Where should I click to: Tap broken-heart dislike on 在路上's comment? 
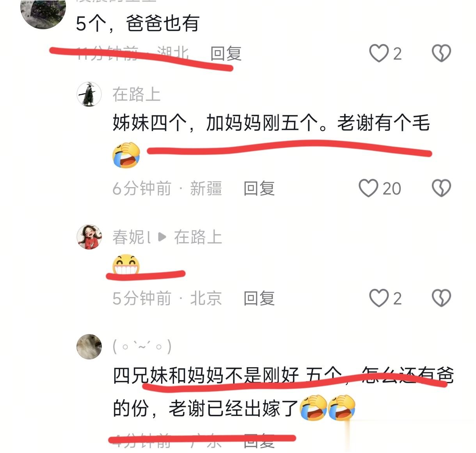(x=441, y=188)
